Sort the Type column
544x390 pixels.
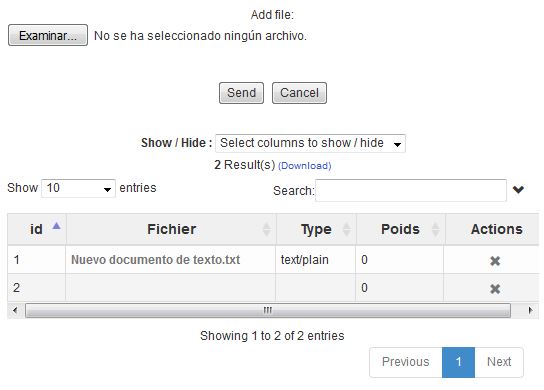346,229
